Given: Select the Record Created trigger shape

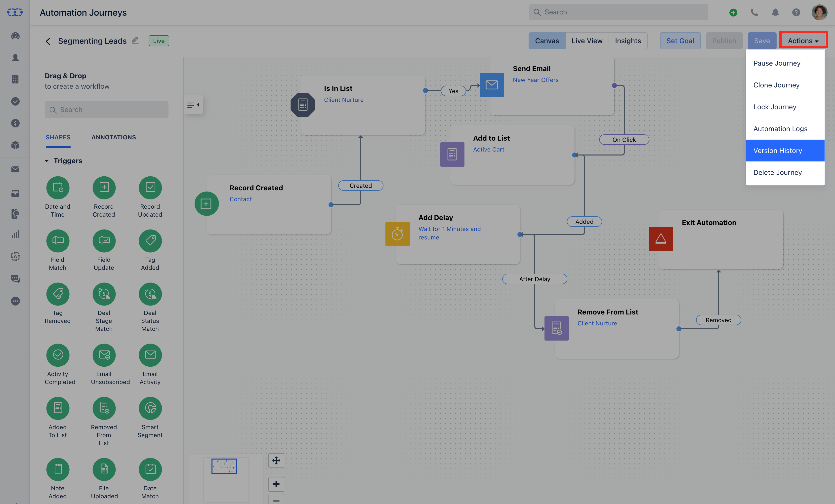Looking at the screenshot, I should coord(104,188).
